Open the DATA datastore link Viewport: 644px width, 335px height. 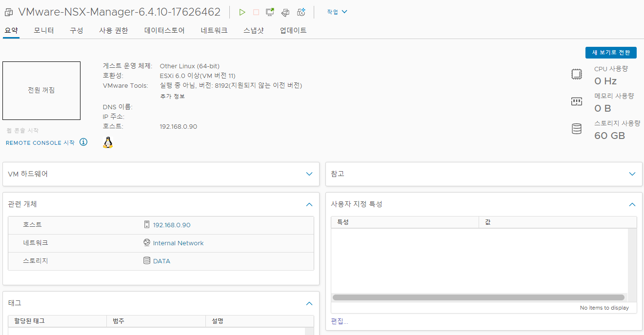tap(161, 261)
